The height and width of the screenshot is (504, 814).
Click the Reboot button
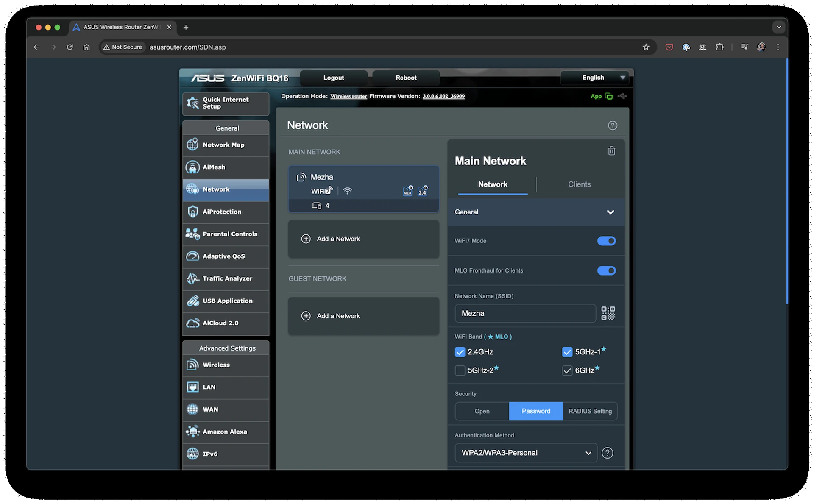click(x=406, y=78)
